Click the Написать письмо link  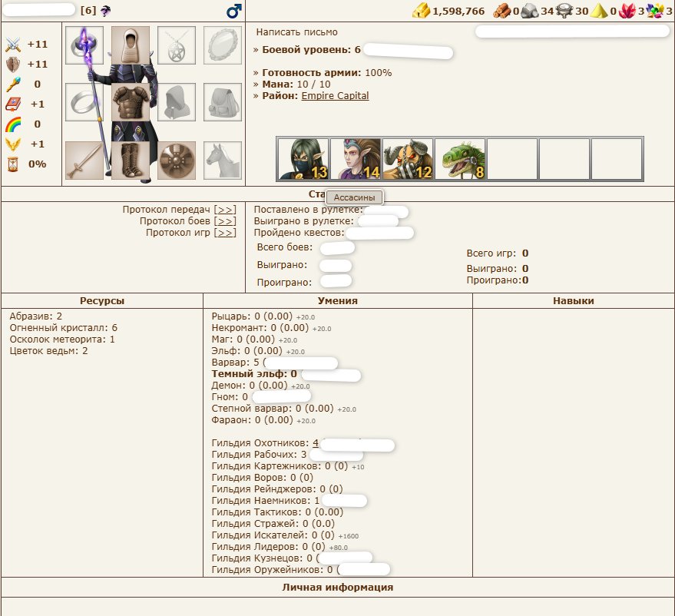pos(296,32)
